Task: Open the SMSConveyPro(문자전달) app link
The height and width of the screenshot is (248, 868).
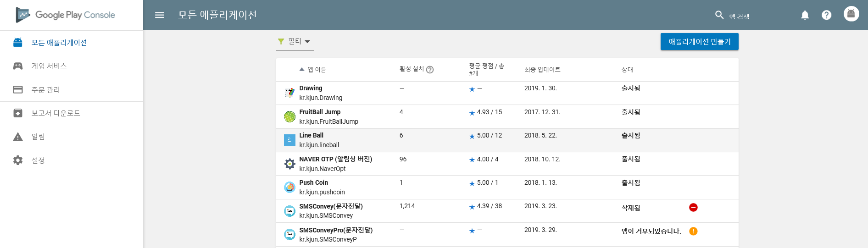Action: click(x=336, y=230)
